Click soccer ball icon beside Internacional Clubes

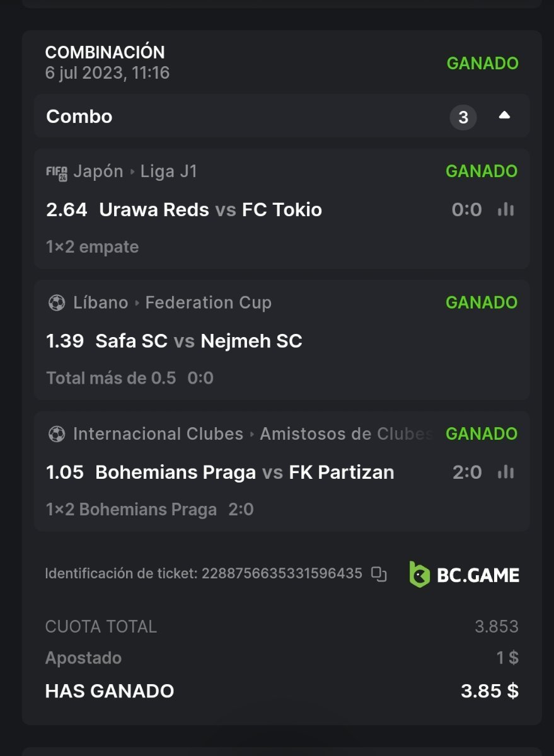click(57, 434)
